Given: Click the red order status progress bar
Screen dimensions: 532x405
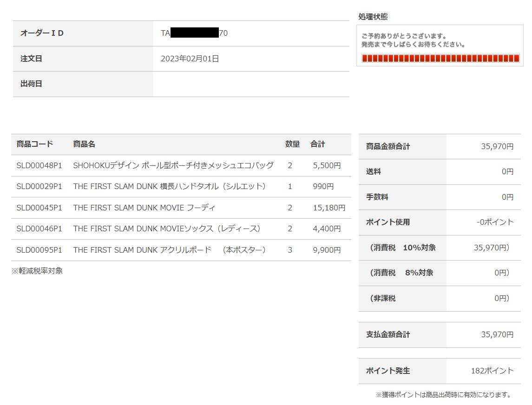Looking at the screenshot, I should click(x=440, y=59).
